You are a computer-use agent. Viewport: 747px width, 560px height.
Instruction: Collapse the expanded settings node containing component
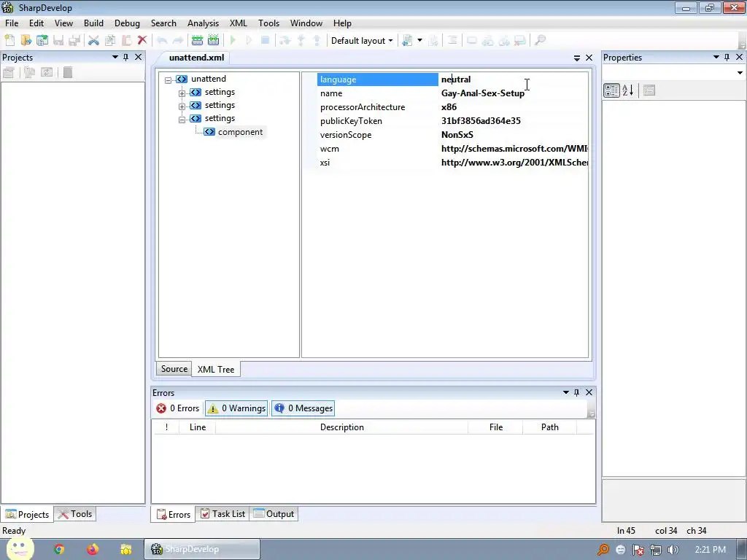tap(182, 120)
